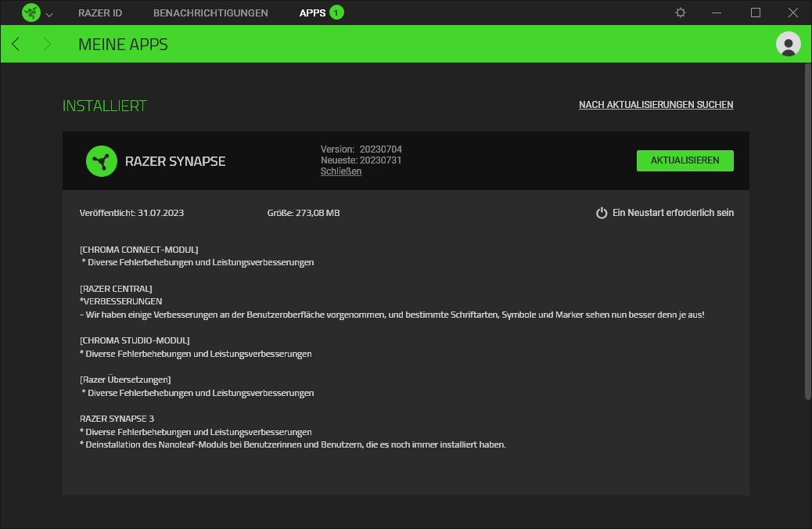812x529 pixels.
Task: Click '[CHROMA STUDIO-MODUL]' heading
Action: pos(135,340)
